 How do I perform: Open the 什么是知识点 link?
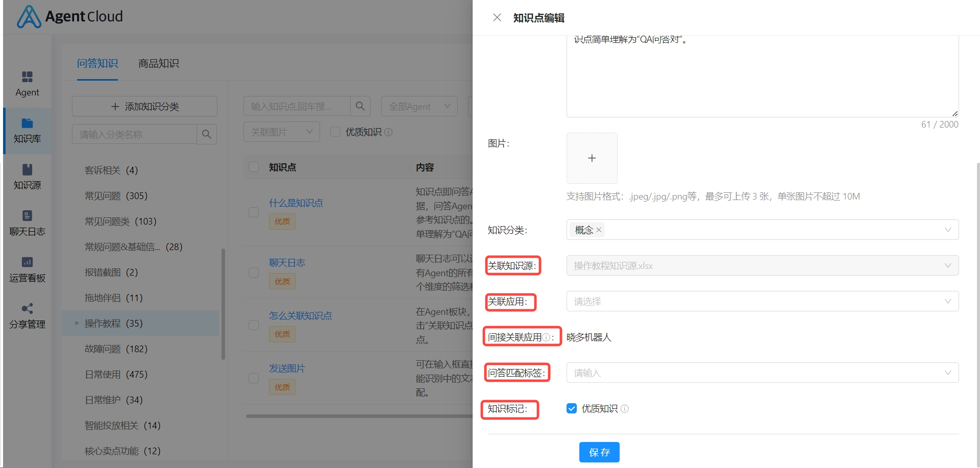tap(296, 203)
